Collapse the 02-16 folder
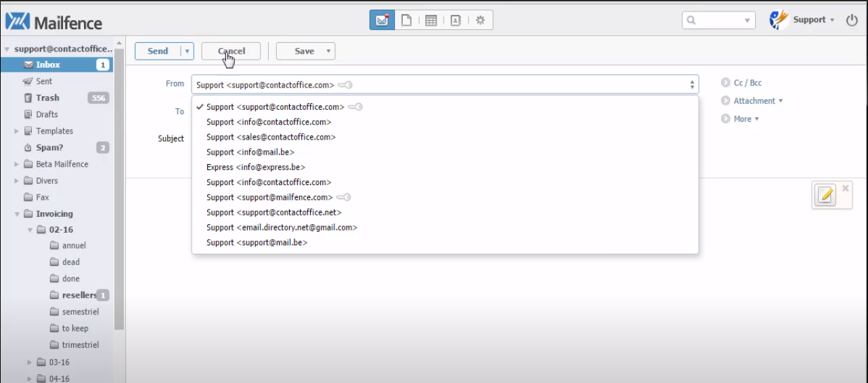 click(29, 230)
